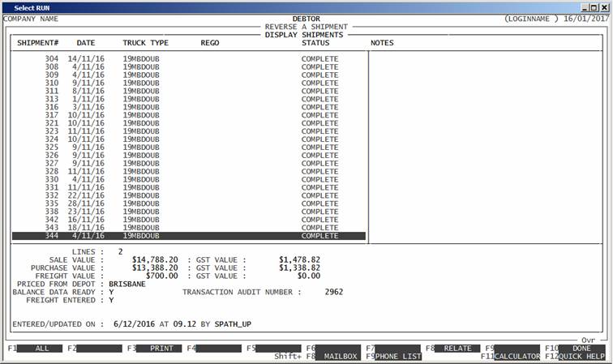Select shipment 317 row

(x=189, y=115)
